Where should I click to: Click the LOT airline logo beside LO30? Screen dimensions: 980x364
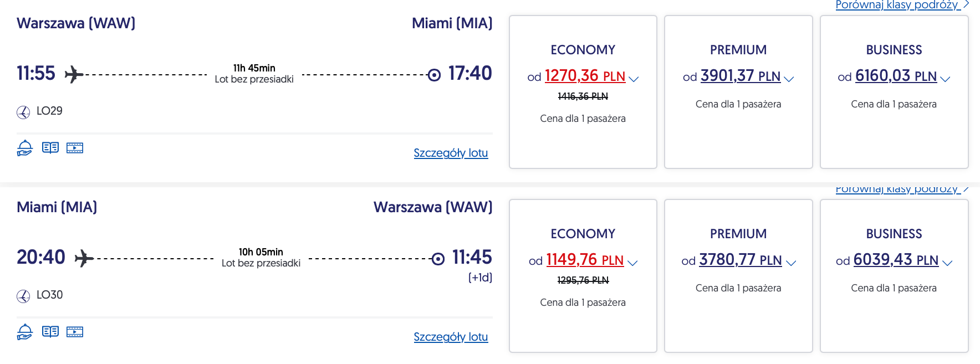tap(23, 296)
